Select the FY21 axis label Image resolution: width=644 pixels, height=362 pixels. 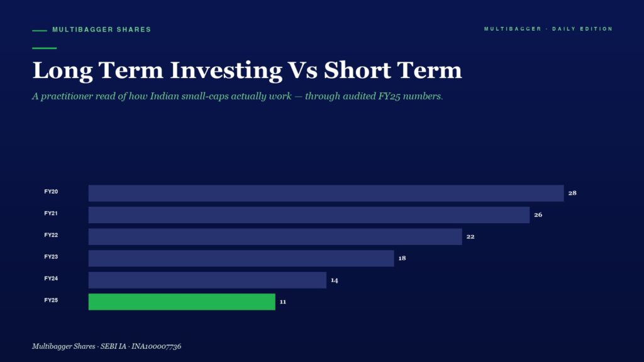[51, 214]
